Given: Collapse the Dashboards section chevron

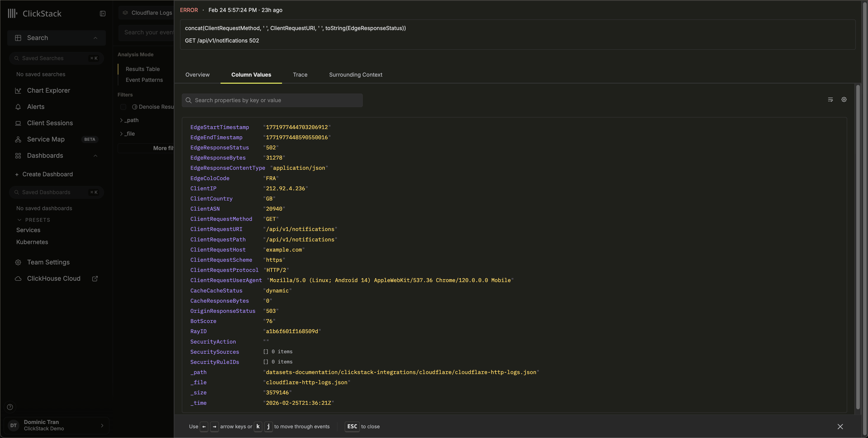Looking at the screenshot, I should [x=95, y=155].
